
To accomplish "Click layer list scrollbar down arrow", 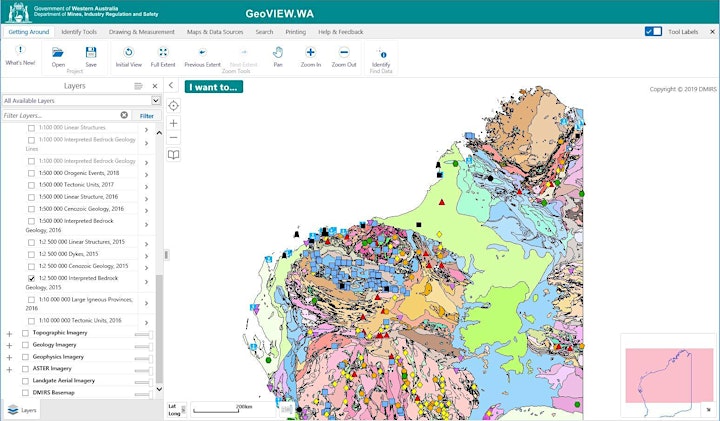I will click(x=159, y=389).
